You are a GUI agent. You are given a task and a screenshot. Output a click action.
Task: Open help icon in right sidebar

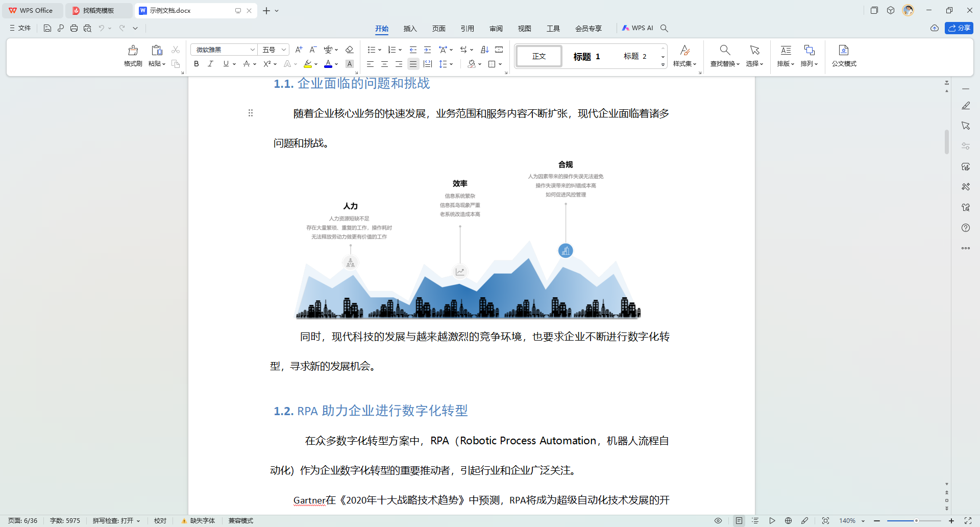click(x=965, y=228)
